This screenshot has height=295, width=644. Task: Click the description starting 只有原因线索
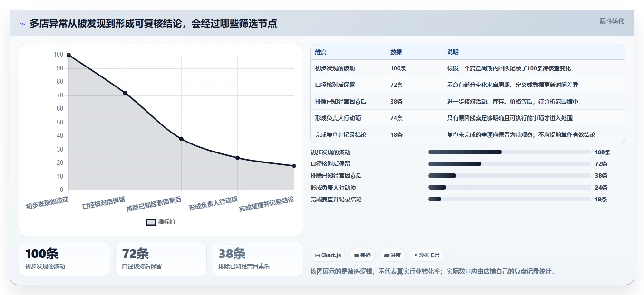(x=510, y=118)
